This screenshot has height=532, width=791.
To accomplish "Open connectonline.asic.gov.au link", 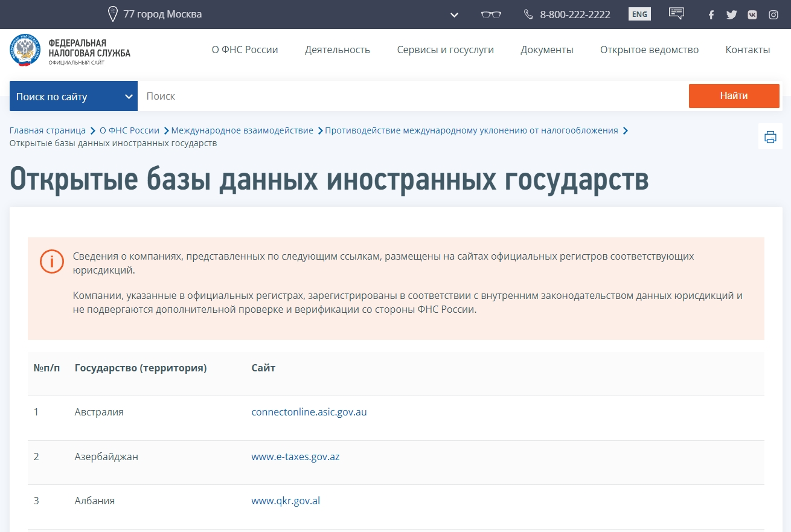I will coord(309,412).
